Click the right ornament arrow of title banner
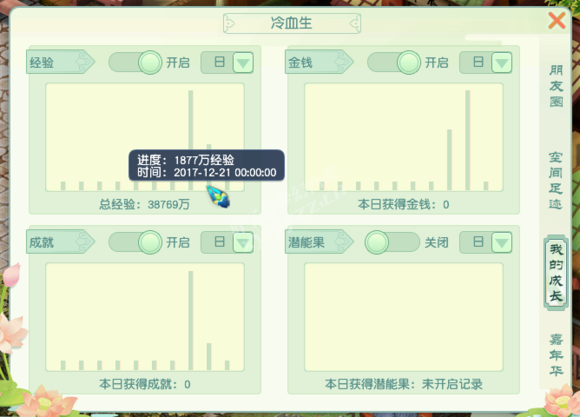 point(355,24)
